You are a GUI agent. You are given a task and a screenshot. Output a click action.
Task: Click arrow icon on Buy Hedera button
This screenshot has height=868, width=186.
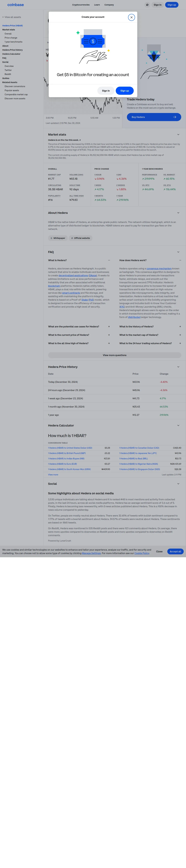175,117
